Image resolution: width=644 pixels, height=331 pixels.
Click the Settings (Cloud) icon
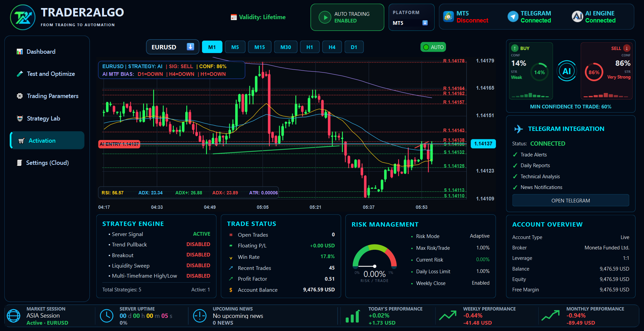pyautogui.click(x=19, y=163)
